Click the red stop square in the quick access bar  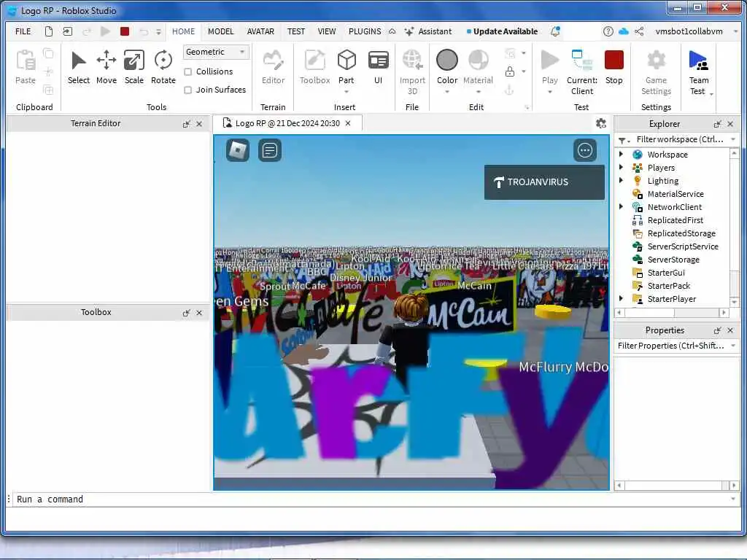pos(125,31)
